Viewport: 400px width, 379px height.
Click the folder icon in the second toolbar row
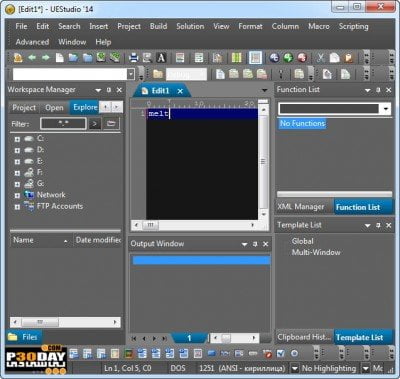point(158,74)
